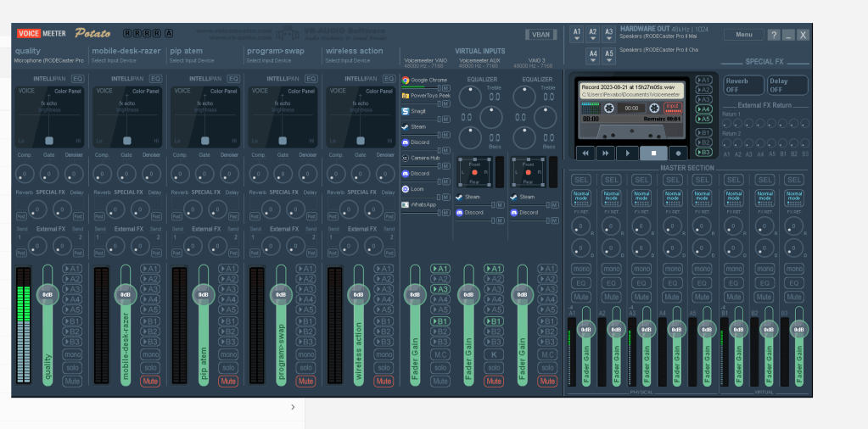Open EQ on the quality strip Intellipan
Screen dimensions: 868x429
pos(78,79)
